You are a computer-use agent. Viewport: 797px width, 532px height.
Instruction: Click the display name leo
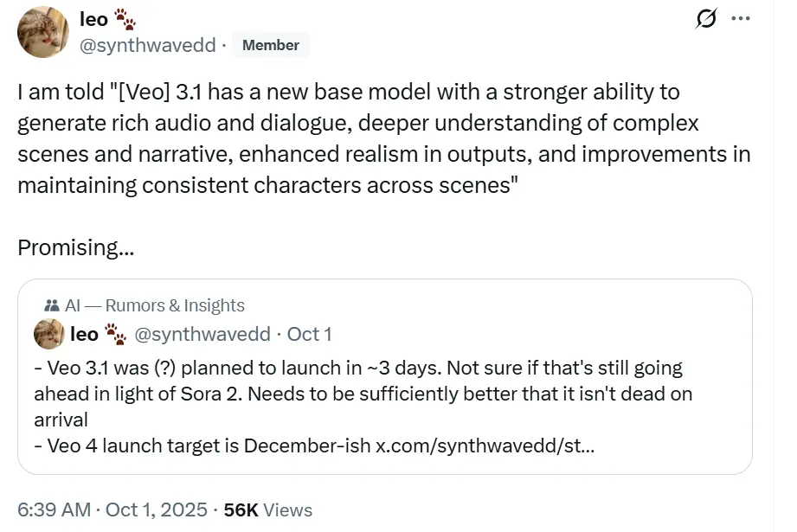pyautogui.click(x=92, y=19)
